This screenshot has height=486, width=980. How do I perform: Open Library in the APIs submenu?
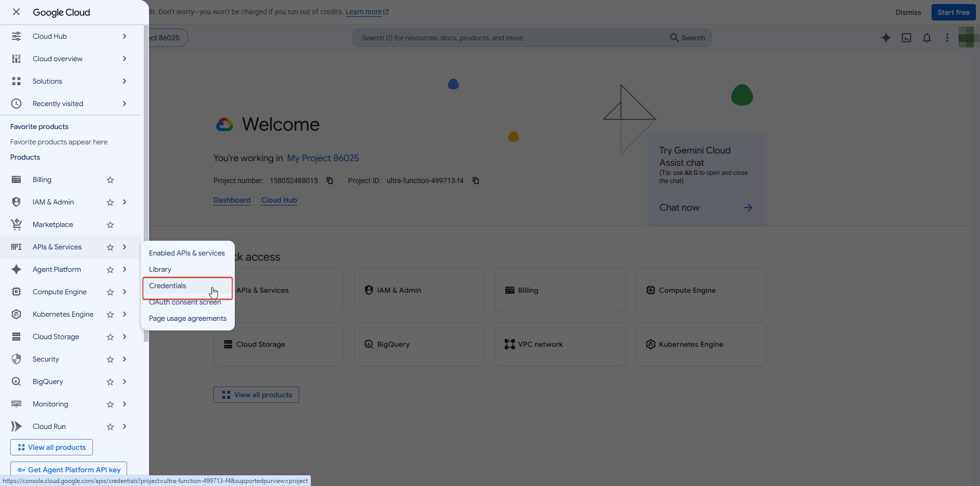pos(187,269)
